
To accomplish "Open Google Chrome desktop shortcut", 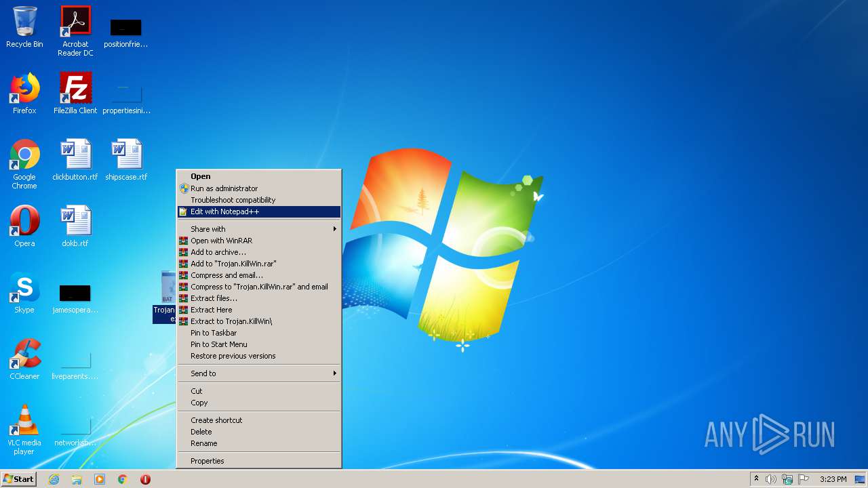I will (x=24, y=164).
